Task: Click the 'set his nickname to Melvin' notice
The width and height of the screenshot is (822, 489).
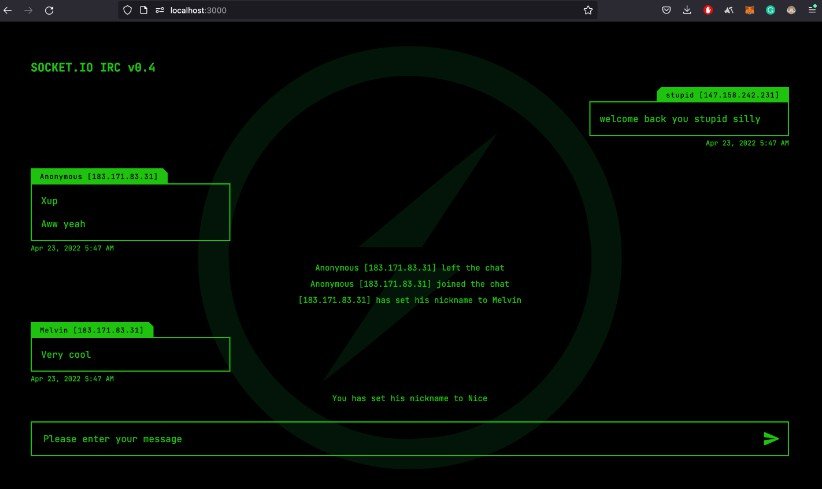Action: 409,300
